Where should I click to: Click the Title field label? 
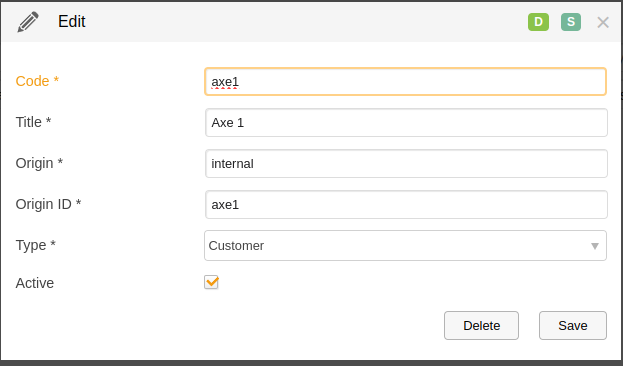[33, 122]
